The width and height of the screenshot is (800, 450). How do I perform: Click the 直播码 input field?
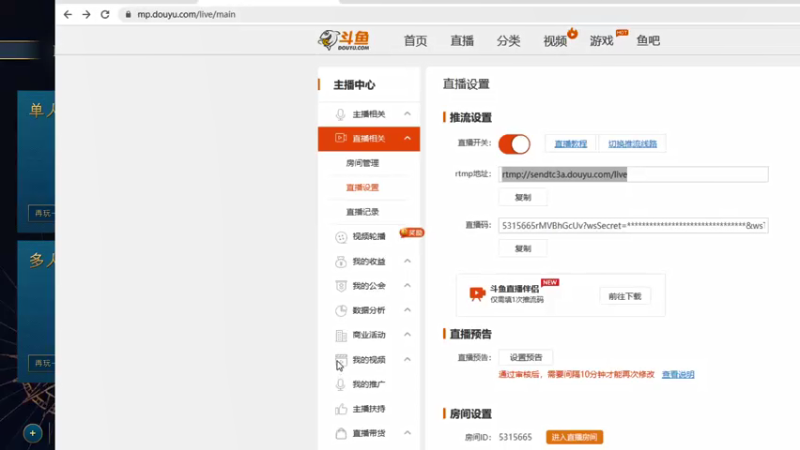633,226
